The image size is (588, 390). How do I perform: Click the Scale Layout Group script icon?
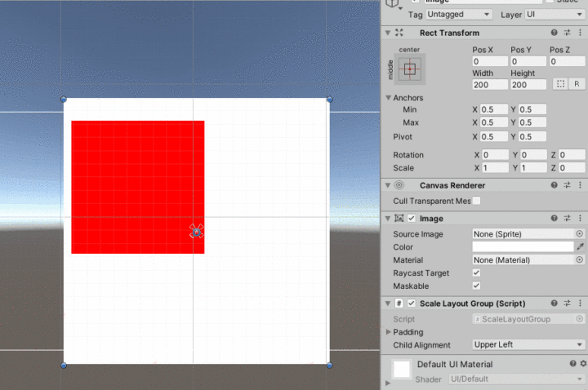pos(399,303)
